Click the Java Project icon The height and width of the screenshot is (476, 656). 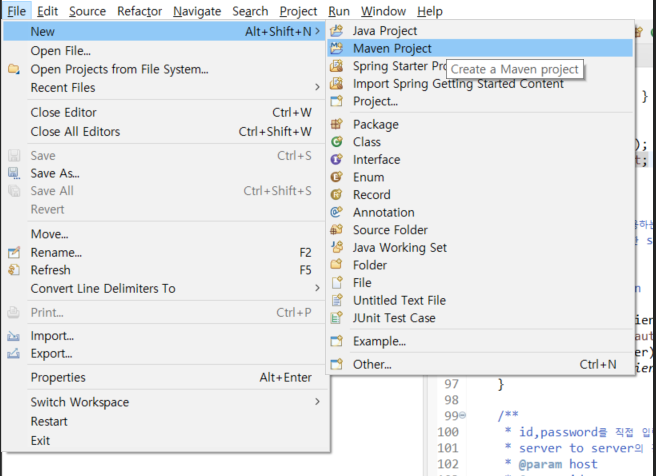pos(336,31)
